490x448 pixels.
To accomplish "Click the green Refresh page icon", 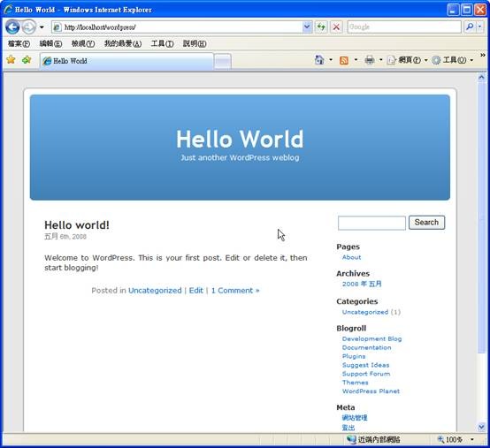I will [321, 27].
